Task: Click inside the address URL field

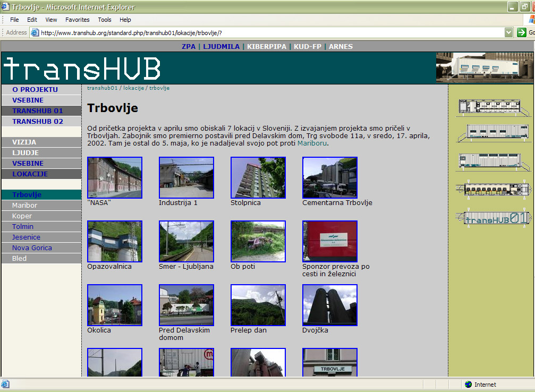Action: tap(266, 32)
